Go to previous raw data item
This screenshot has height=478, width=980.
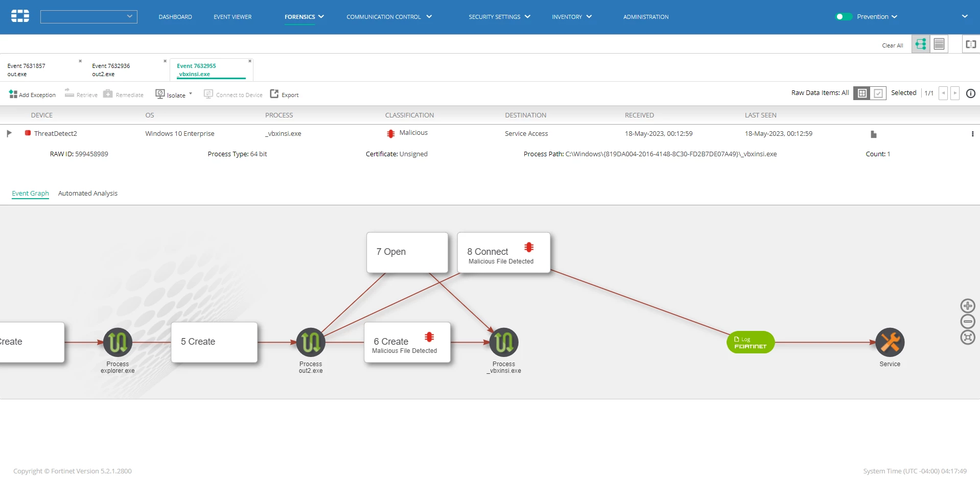pyautogui.click(x=943, y=93)
